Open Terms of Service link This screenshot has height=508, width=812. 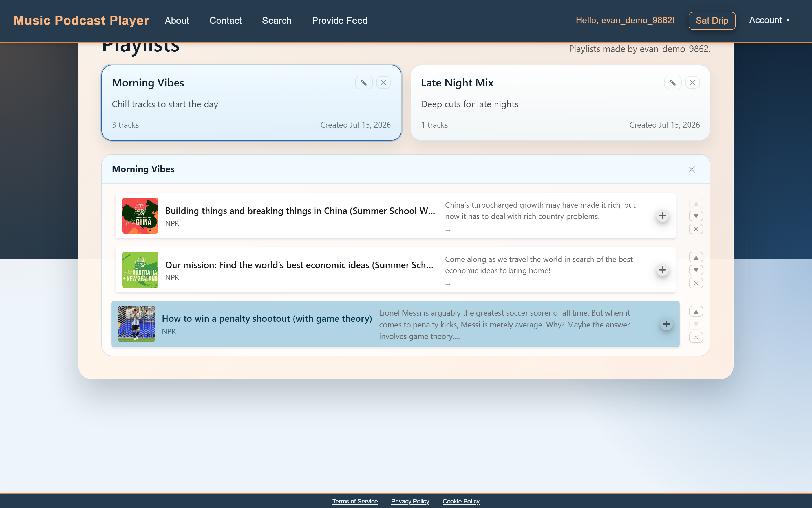[355, 501]
